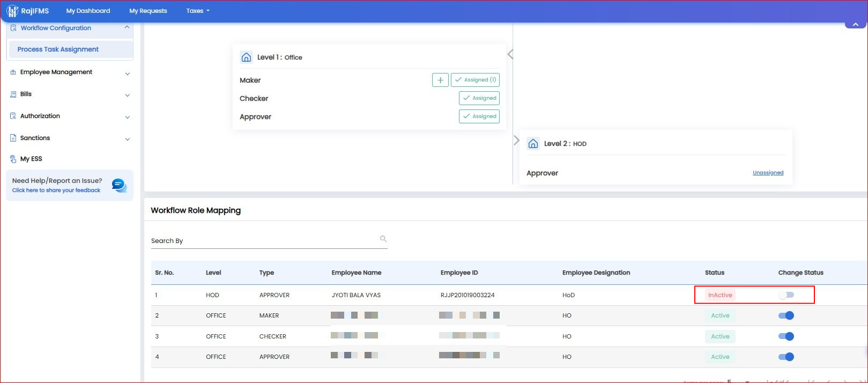
Task: Click the Level 1 Office home icon
Action: (246, 57)
